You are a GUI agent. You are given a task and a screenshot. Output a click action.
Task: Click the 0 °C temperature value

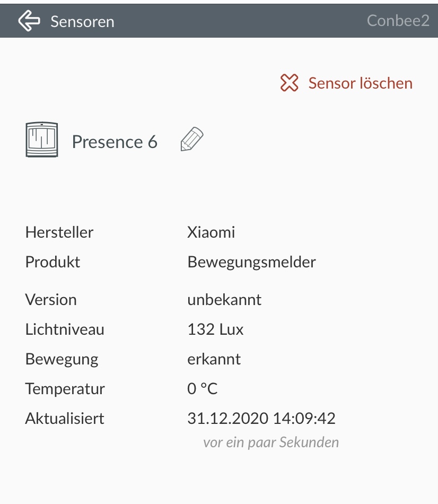pos(202,389)
